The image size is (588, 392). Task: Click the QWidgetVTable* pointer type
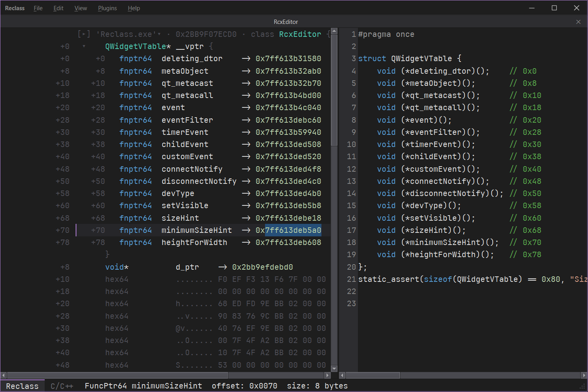tap(138, 46)
